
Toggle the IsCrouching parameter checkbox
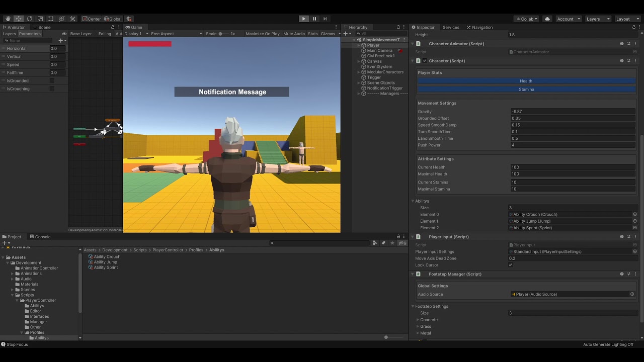[52, 88]
